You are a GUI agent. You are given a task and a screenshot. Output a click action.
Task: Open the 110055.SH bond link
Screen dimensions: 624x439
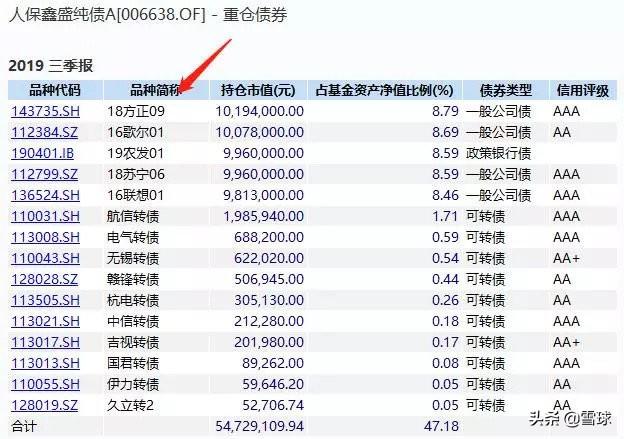[x=45, y=384]
